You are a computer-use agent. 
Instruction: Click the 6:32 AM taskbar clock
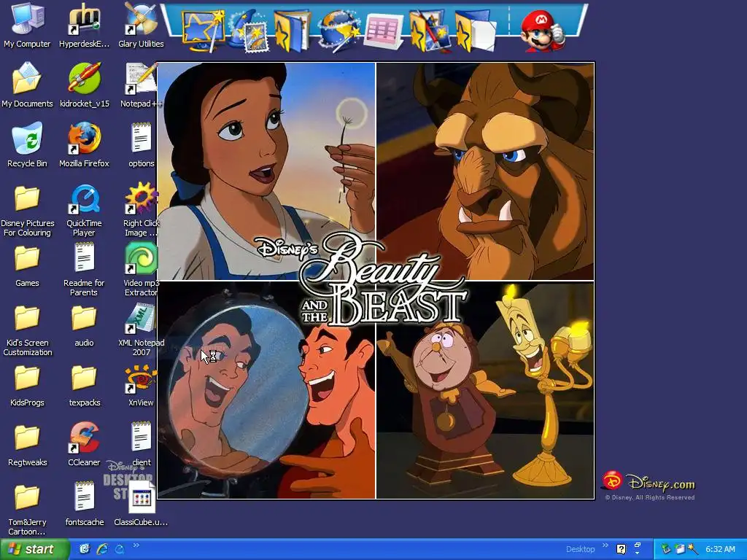(720, 549)
